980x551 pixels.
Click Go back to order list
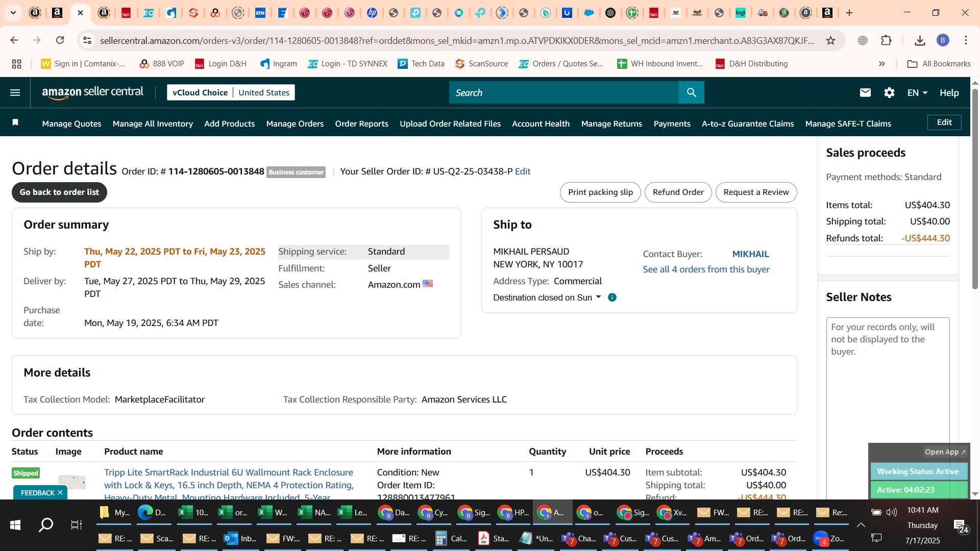59,192
